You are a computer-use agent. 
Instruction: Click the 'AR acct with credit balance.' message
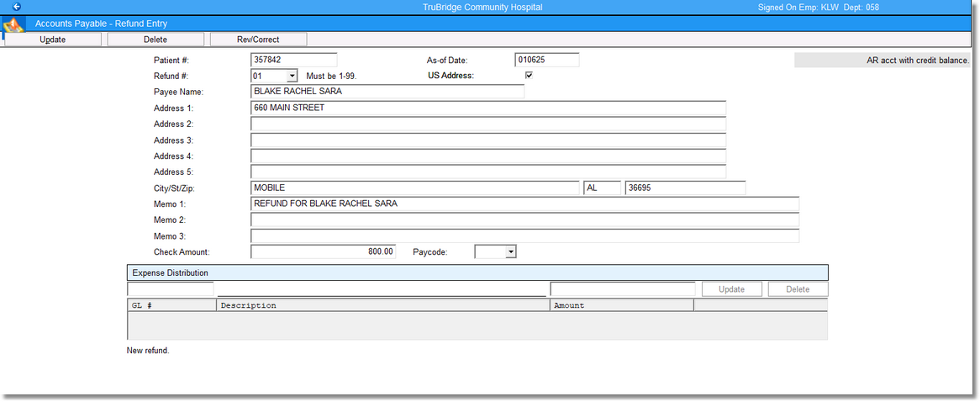click(x=918, y=61)
